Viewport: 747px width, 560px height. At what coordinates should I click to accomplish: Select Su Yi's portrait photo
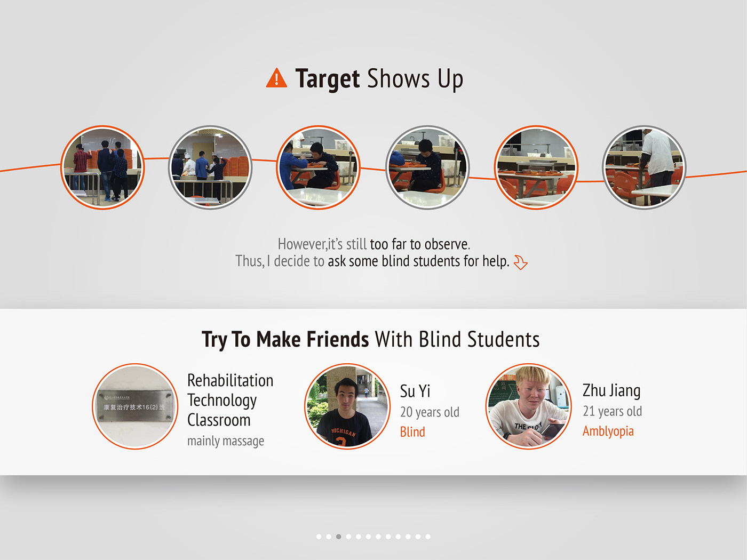(347, 406)
